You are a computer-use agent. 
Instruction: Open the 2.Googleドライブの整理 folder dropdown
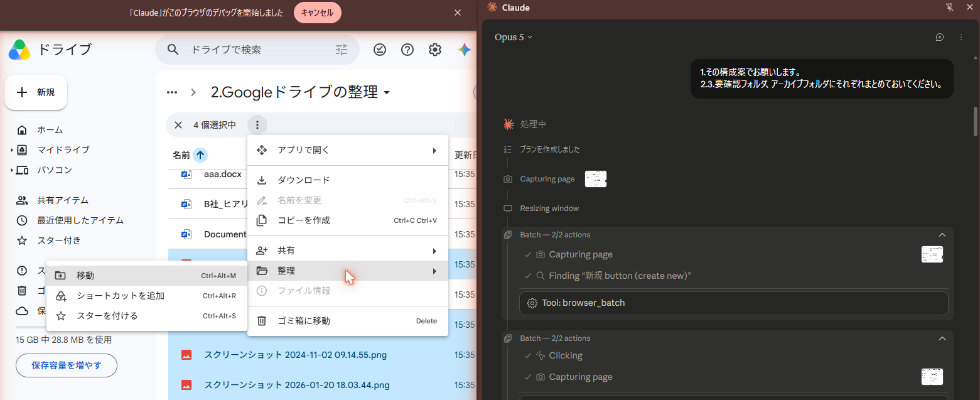387,93
